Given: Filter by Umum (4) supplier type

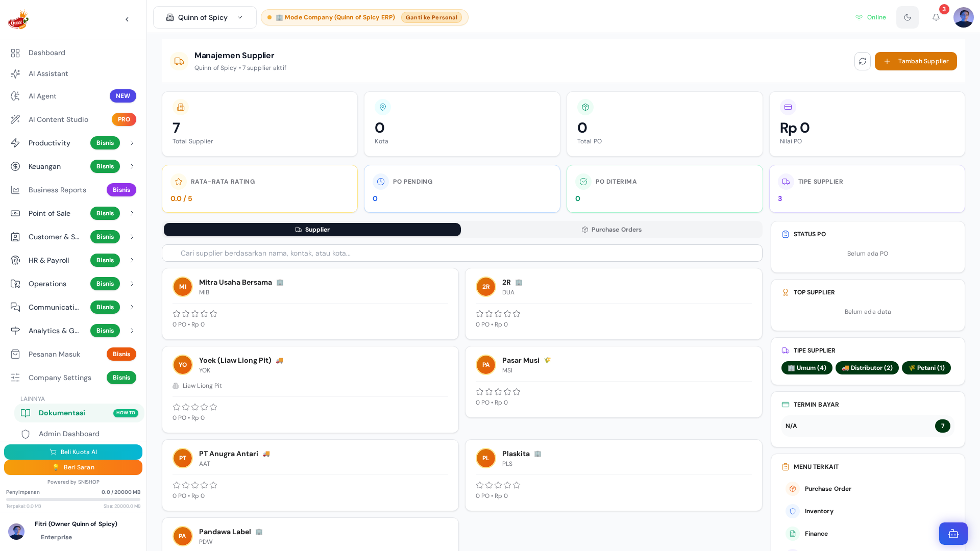Looking at the screenshot, I should coord(806,368).
